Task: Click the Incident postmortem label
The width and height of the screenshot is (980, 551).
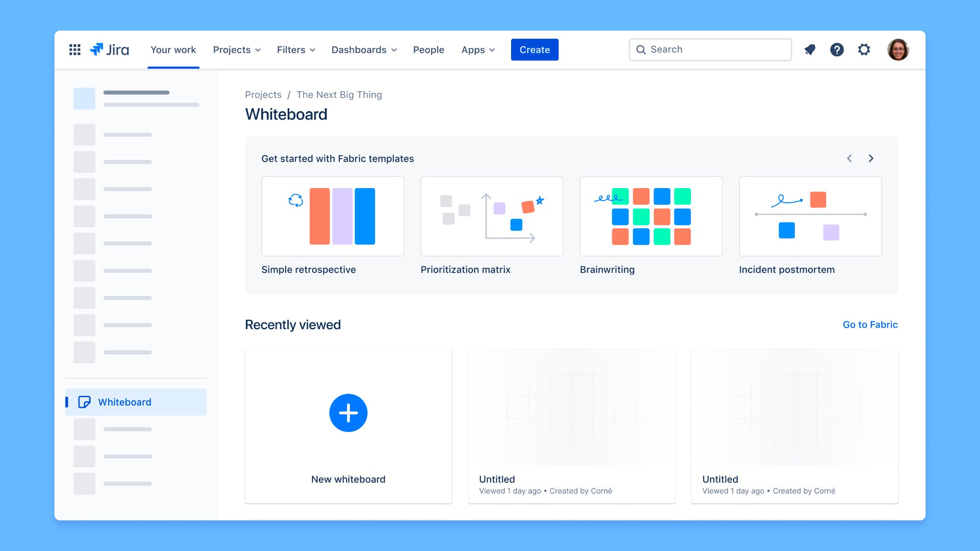Action: point(787,269)
